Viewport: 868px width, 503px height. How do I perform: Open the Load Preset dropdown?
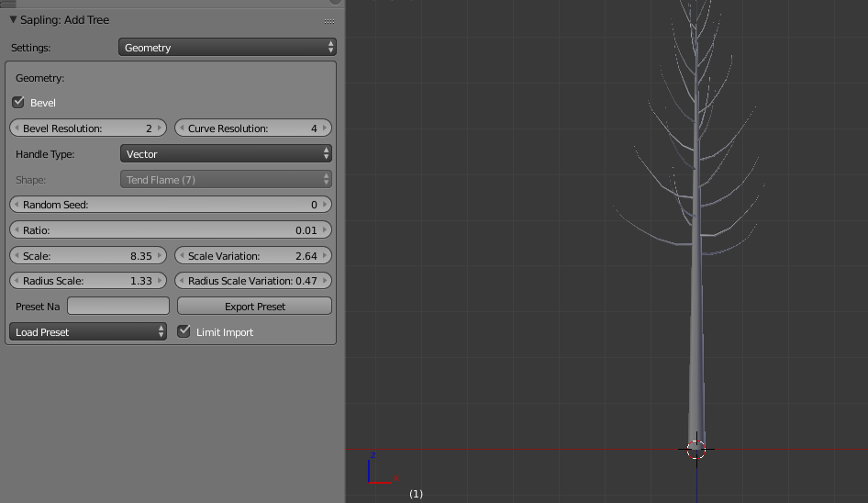88,332
